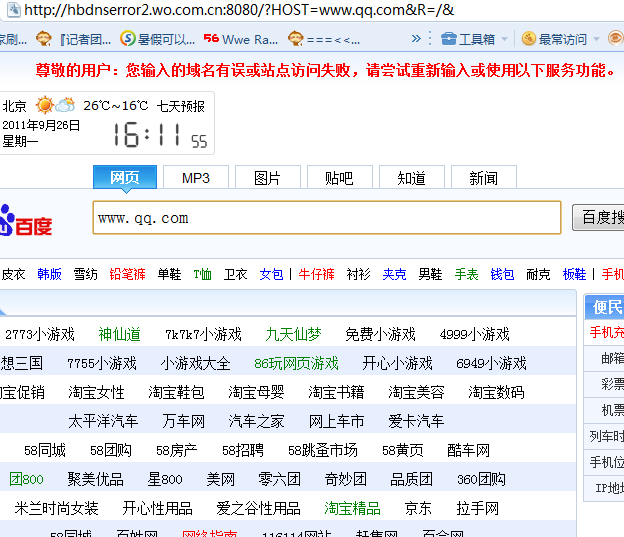The height and width of the screenshot is (537, 624).
Task: Open the 爱卡汽车 link
Action: tap(416, 421)
